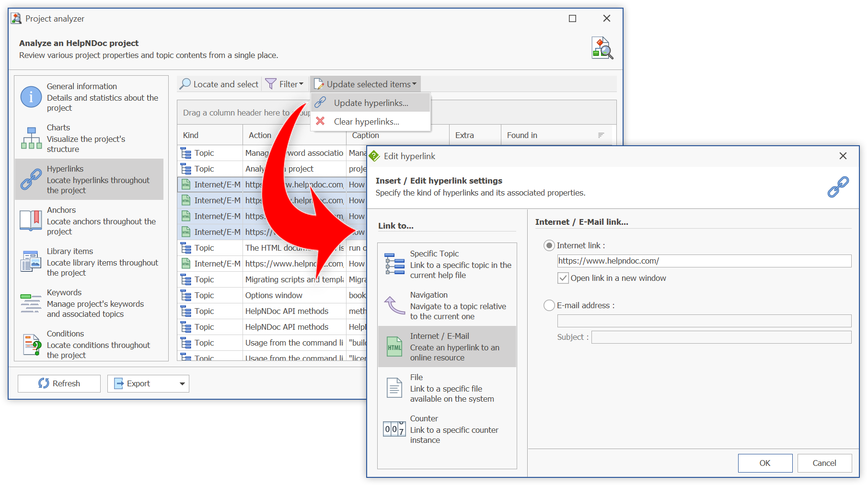Select the Internet link radio button

549,245
